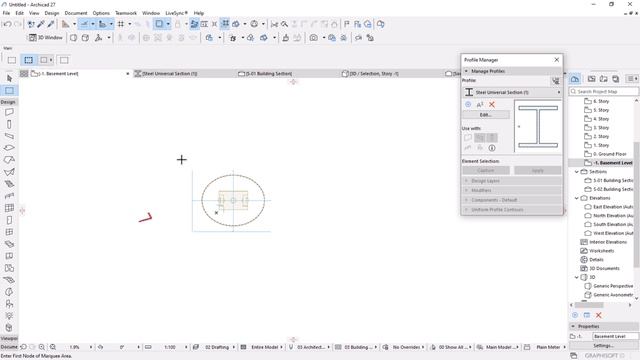The image size is (640, 360).
Task: Open the Teamwork menu
Action: pyautogui.click(x=126, y=13)
